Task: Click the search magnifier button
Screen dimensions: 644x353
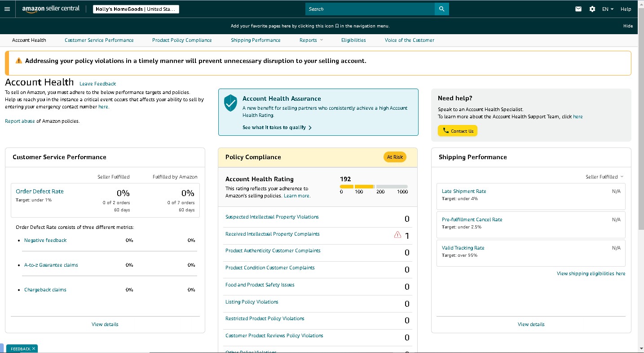Action: 442,9
